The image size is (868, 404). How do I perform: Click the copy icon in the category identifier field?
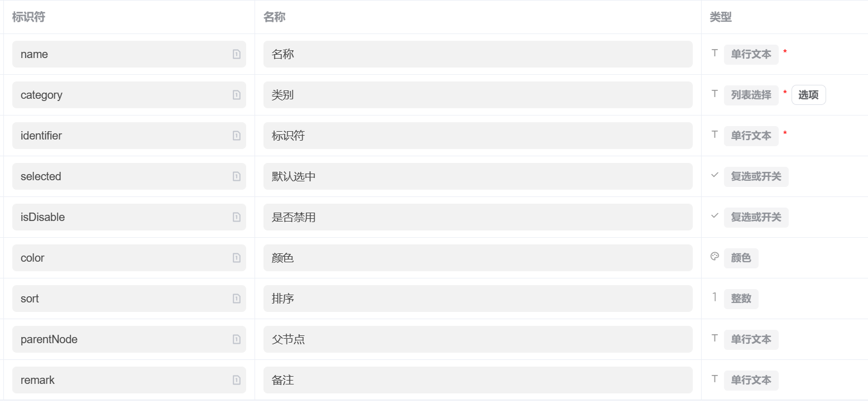(237, 95)
